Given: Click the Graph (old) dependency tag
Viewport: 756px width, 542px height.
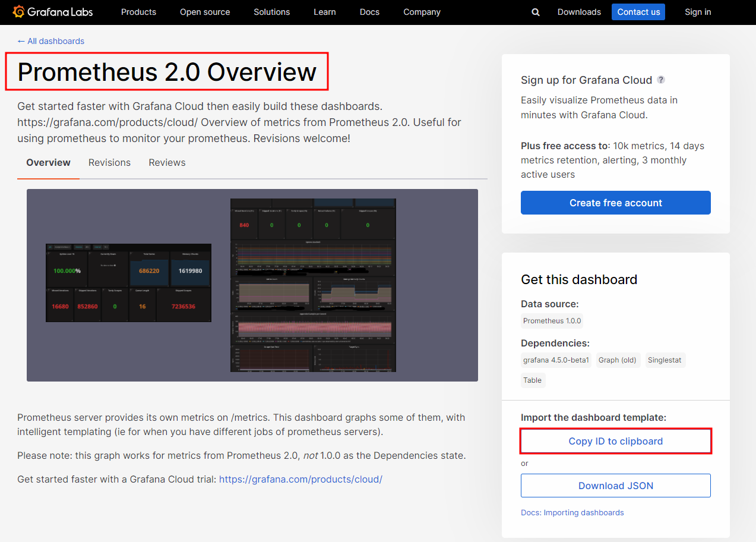Looking at the screenshot, I should [618, 360].
